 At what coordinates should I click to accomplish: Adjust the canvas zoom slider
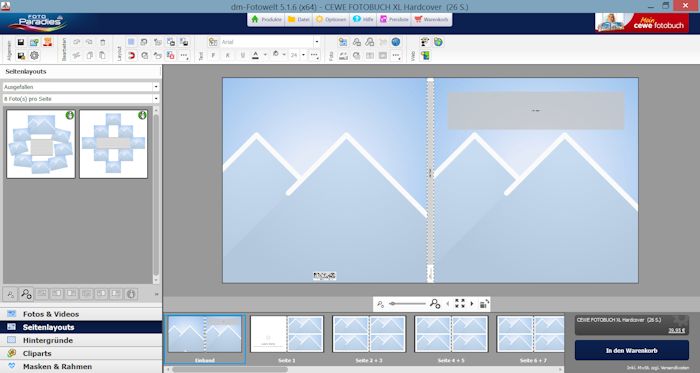[407, 304]
